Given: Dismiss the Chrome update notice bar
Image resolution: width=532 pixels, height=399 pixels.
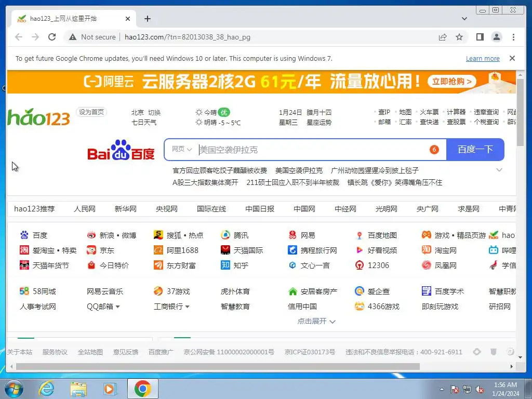Looking at the screenshot, I should (x=512, y=58).
